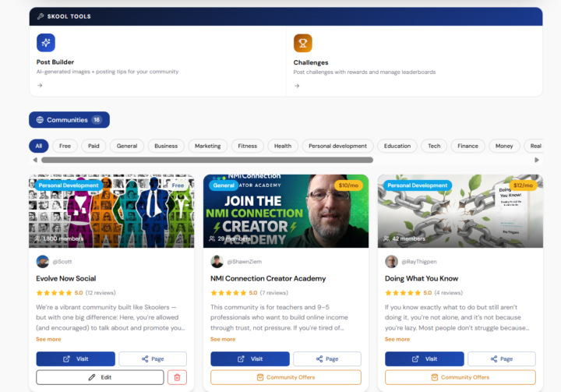Click @ShawnZiem profile avatar
The width and height of the screenshot is (561, 392).
tap(217, 262)
